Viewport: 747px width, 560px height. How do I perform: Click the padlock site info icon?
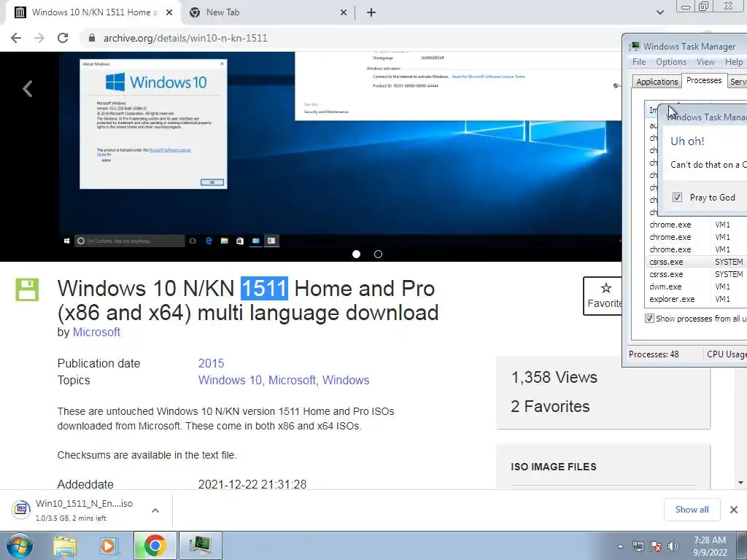92,38
